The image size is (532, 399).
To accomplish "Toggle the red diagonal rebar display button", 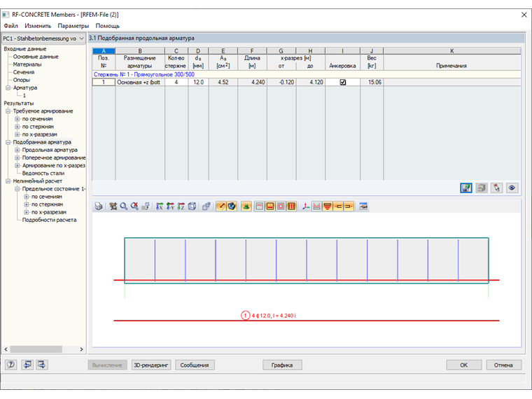I will pyautogui.click(x=221, y=206).
